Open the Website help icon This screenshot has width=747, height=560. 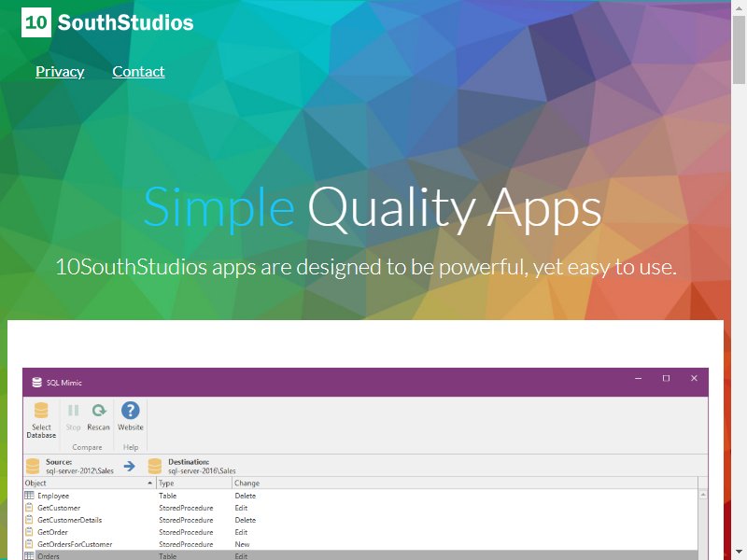(x=130, y=411)
